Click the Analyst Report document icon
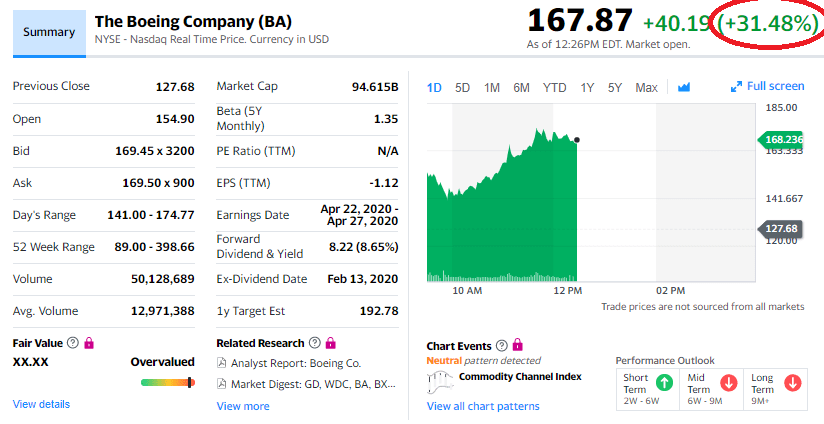 222,363
